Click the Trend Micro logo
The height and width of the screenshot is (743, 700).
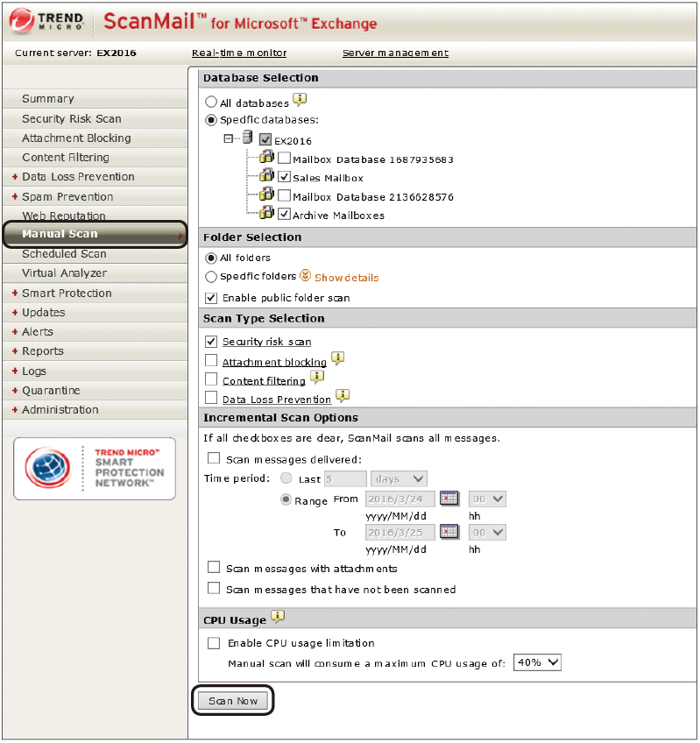click(x=46, y=21)
